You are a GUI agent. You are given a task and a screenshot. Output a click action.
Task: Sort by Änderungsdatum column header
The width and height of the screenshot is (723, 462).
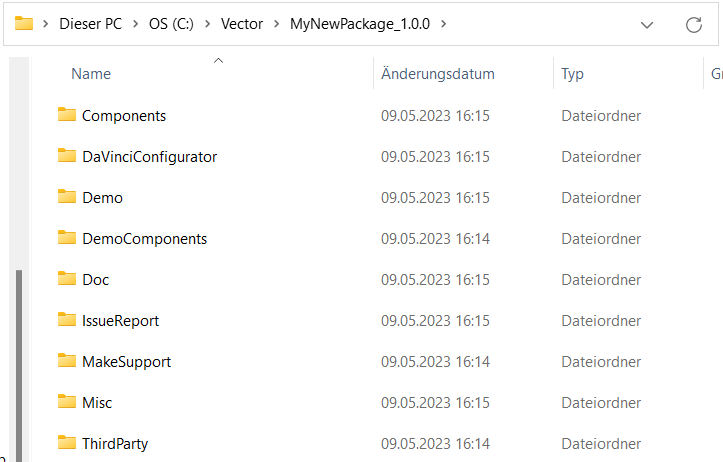(x=438, y=74)
